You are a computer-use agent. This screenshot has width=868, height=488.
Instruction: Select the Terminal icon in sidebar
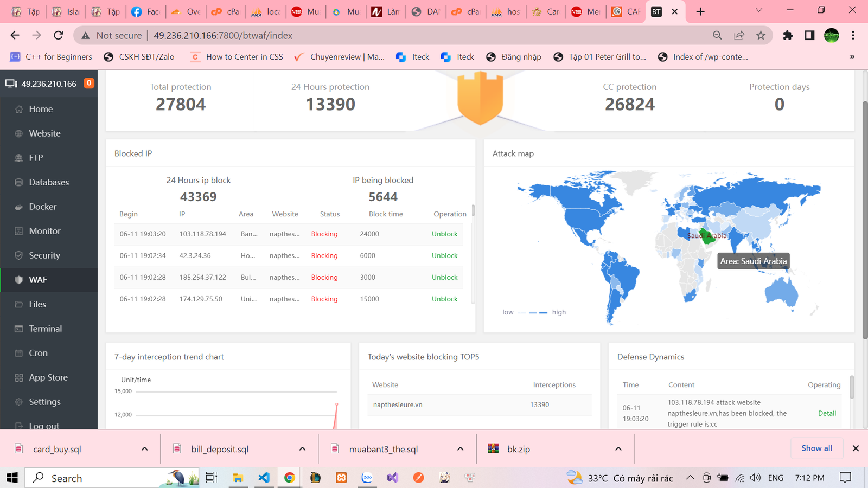(x=19, y=329)
